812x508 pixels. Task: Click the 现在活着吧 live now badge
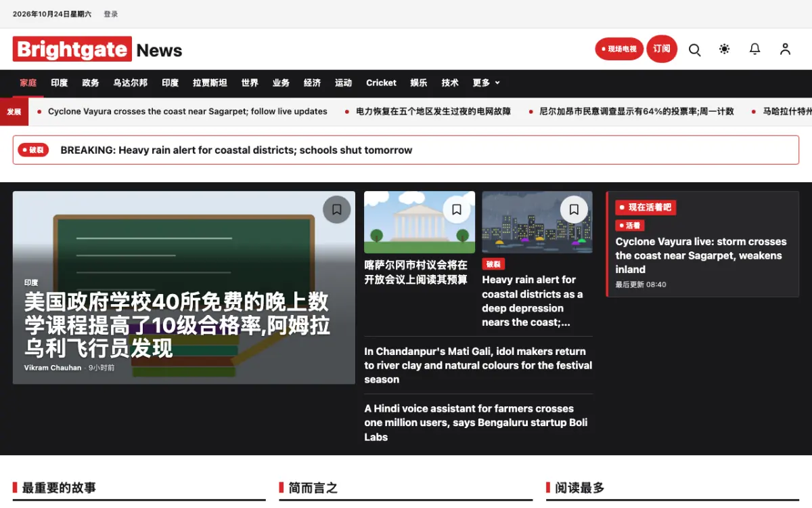(x=646, y=207)
